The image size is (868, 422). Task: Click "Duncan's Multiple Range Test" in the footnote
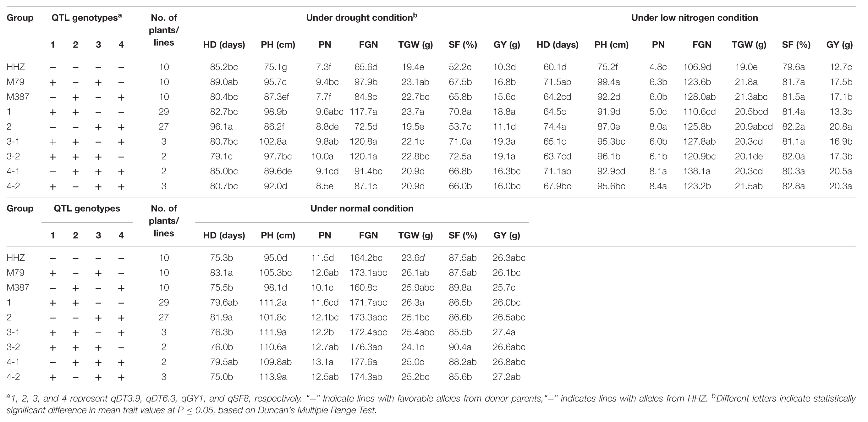pyautogui.click(x=317, y=411)
